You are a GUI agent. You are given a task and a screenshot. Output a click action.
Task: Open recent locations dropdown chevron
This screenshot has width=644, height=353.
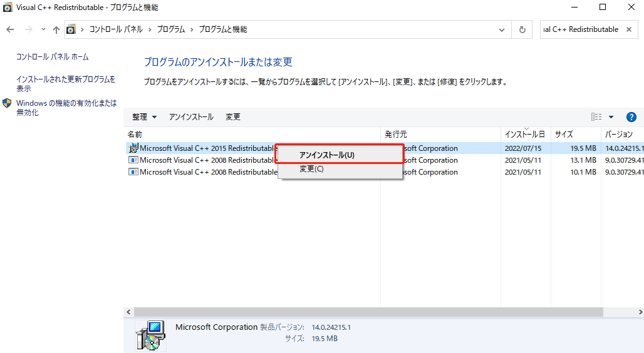pyautogui.click(x=43, y=29)
